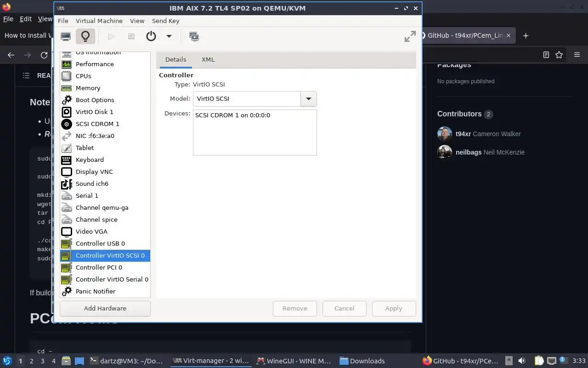This screenshot has width=588, height=368.
Task: Close the GitHub PCem_Linux Firefox tab
Action: pyautogui.click(x=509, y=35)
